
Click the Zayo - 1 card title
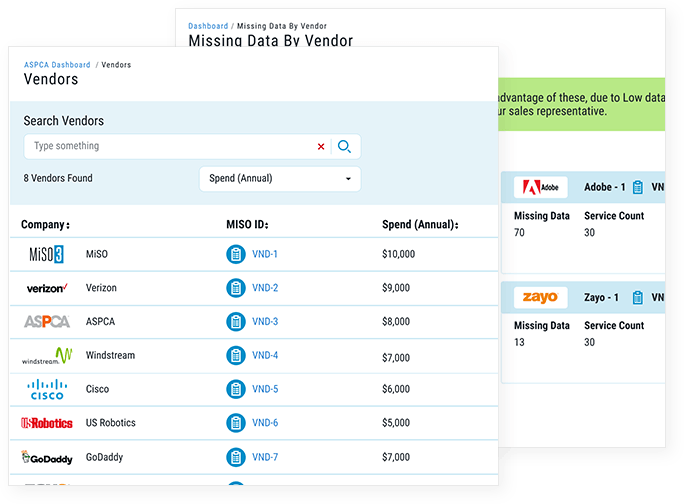(601, 298)
